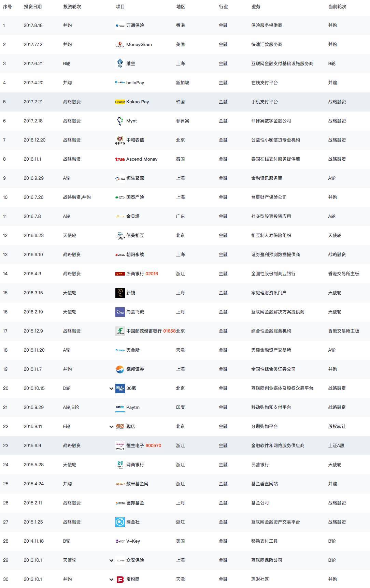Click the Paytm logo icon
This screenshot has height=588, width=370.
pos(120,408)
